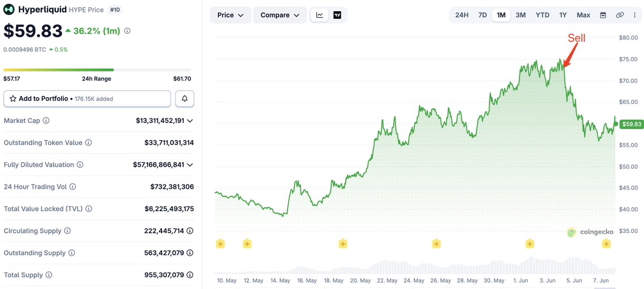644x289 pixels.
Task: Click the news marker near 1. Jun
Action: point(530,244)
